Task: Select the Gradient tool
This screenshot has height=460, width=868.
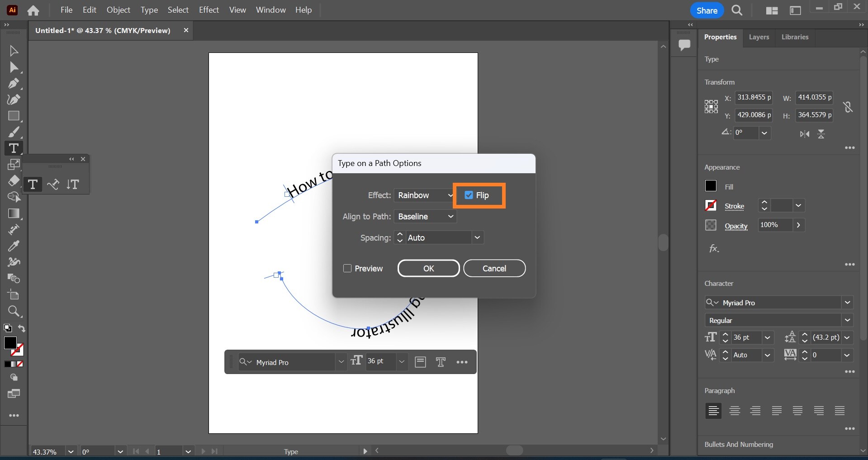Action: (x=14, y=213)
